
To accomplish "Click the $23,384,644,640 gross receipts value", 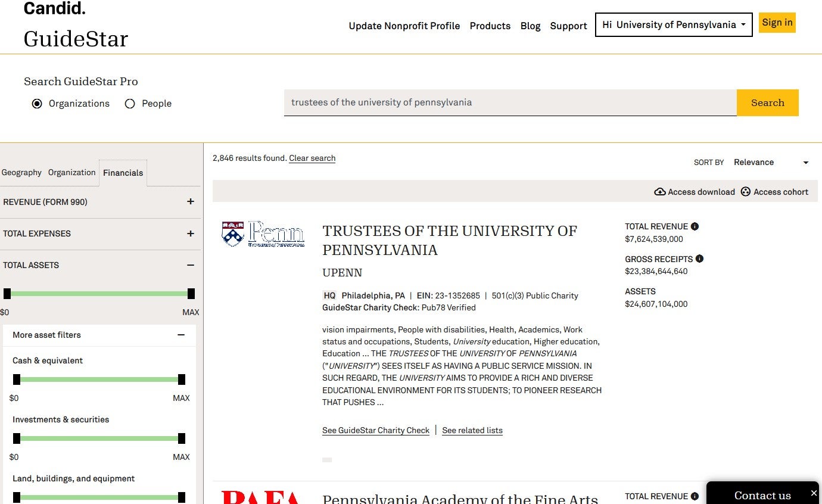I will point(656,271).
